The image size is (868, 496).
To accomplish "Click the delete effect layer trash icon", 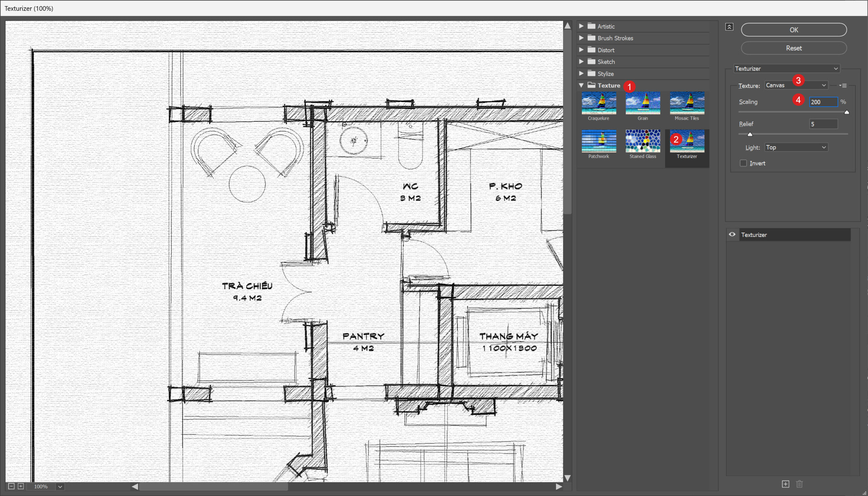I will pyautogui.click(x=799, y=484).
